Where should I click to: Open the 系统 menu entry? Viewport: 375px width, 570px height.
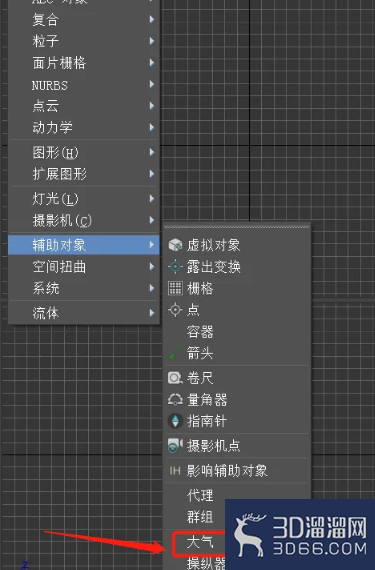84,288
